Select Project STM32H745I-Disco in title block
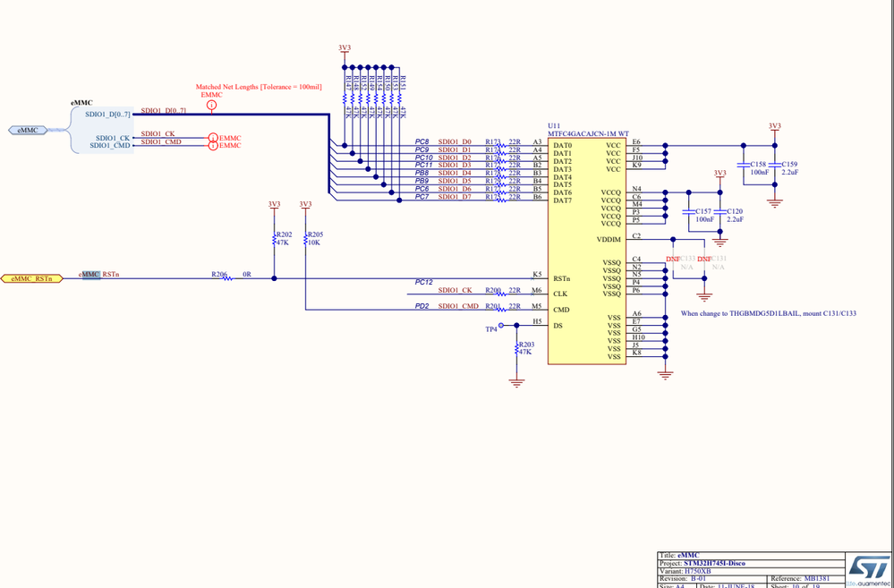This screenshot has height=588, width=894. click(x=702, y=563)
